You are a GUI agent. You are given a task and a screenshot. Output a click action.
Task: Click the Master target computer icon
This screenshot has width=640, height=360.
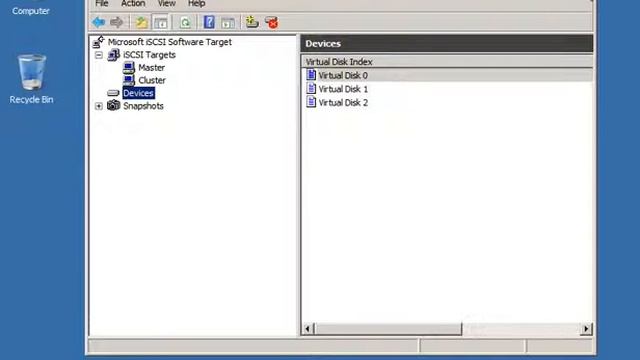(129, 68)
